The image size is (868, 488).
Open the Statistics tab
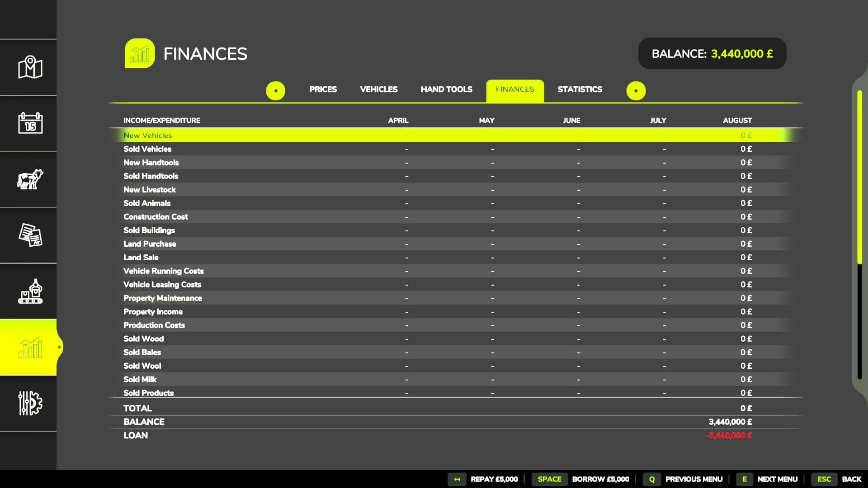(x=580, y=89)
